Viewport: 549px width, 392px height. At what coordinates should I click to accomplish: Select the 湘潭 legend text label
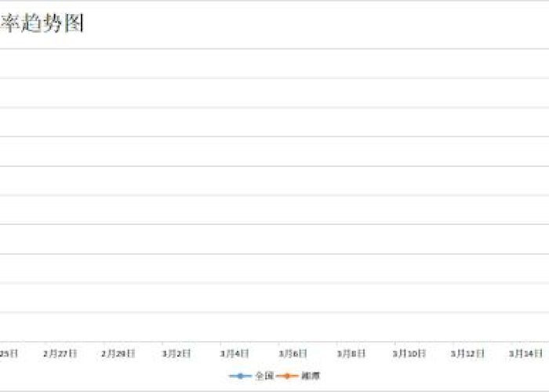311,376
